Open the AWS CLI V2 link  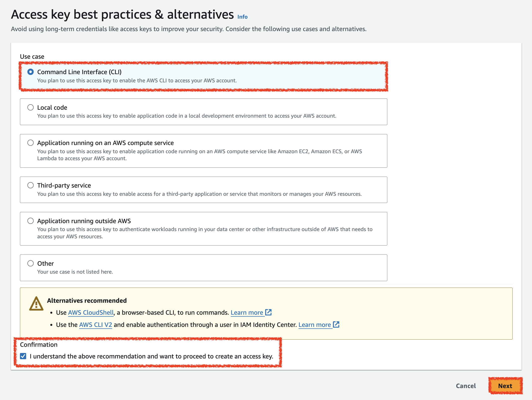(x=96, y=325)
